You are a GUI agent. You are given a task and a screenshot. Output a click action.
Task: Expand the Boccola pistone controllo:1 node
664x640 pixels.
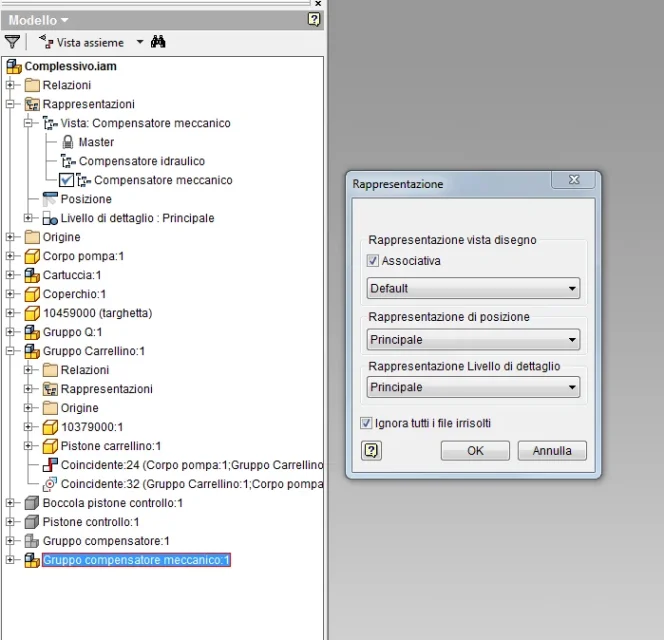tap(10, 503)
